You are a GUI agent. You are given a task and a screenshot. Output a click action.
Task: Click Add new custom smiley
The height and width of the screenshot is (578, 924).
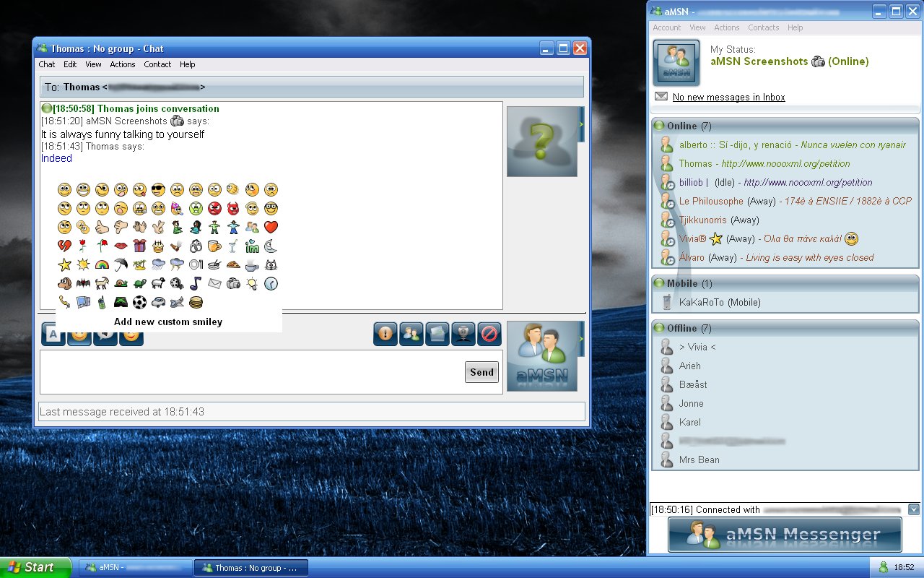pos(168,322)
